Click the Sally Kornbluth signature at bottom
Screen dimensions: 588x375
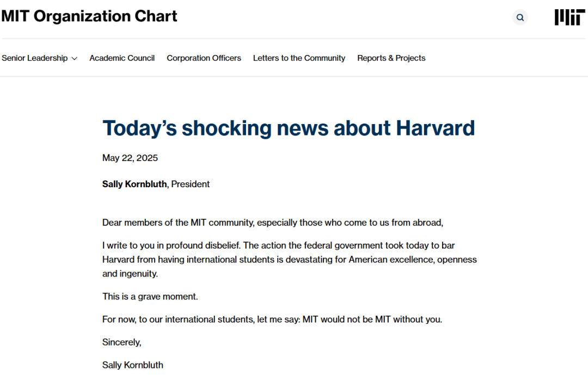pos(133,365)
